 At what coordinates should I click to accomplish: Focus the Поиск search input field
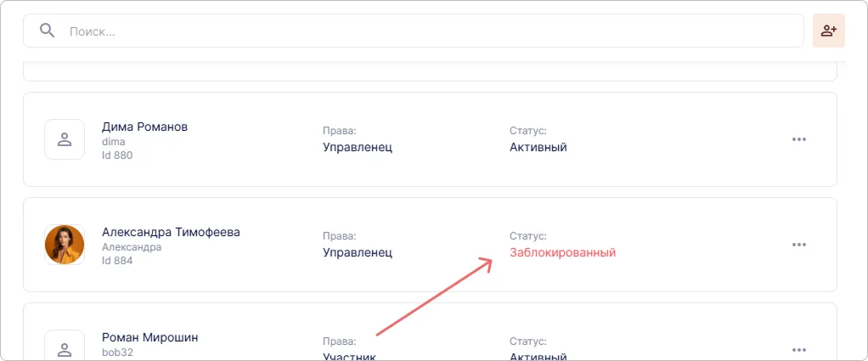pos(425,31)
